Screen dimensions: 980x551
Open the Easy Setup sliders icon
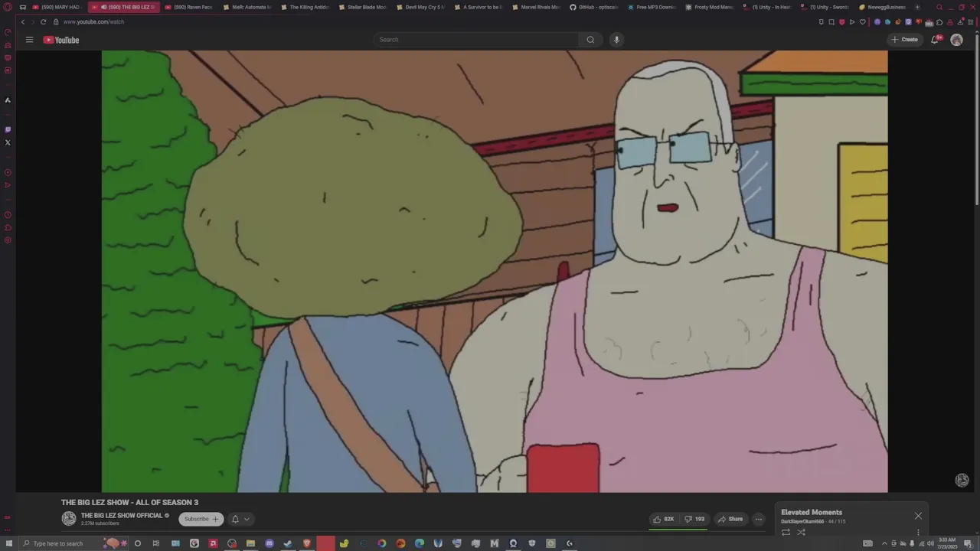(971, 22)
